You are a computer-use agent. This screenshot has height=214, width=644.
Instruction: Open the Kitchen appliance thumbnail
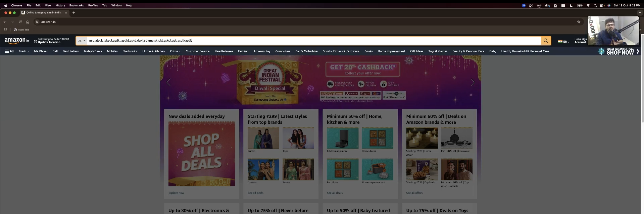point(343,138)
